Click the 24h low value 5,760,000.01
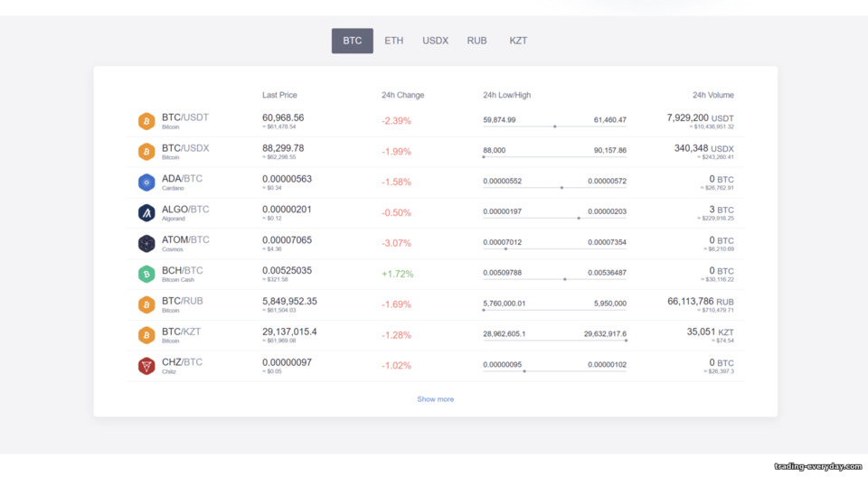 504,304
